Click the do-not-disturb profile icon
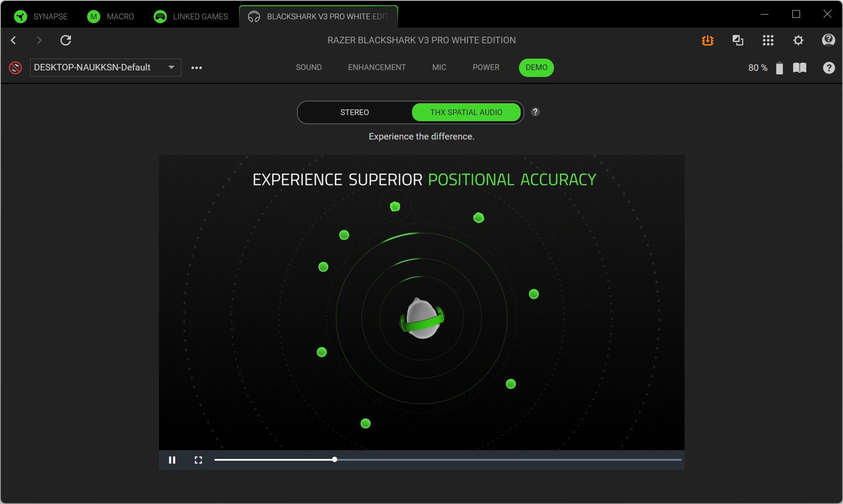 click(15, 67)
